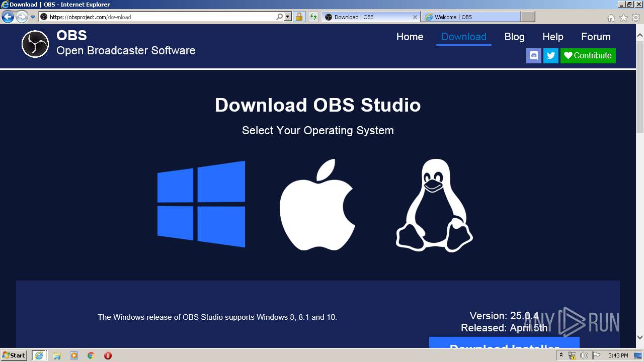
Task: Open Chrome from the taskbar
Action: tap(91, 355)
